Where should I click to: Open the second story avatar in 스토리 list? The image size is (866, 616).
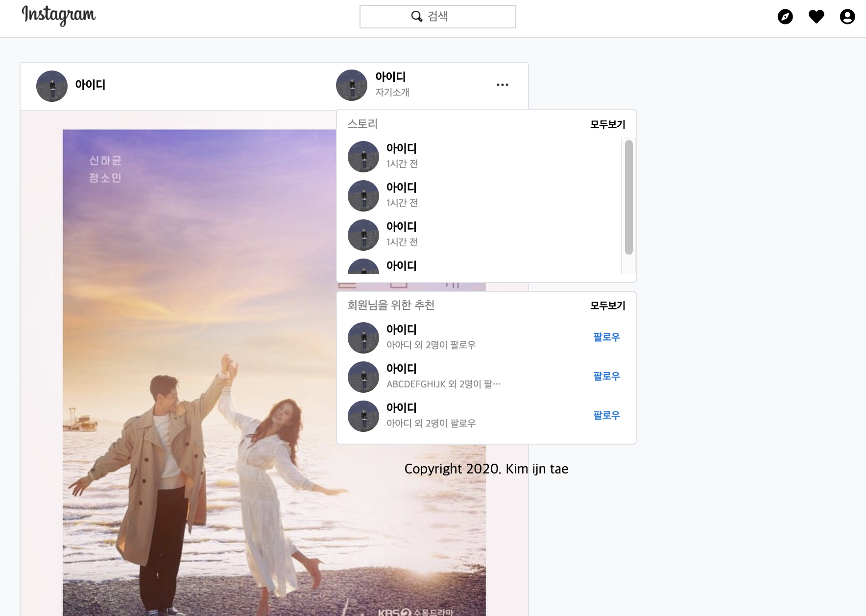click(363, 196)
